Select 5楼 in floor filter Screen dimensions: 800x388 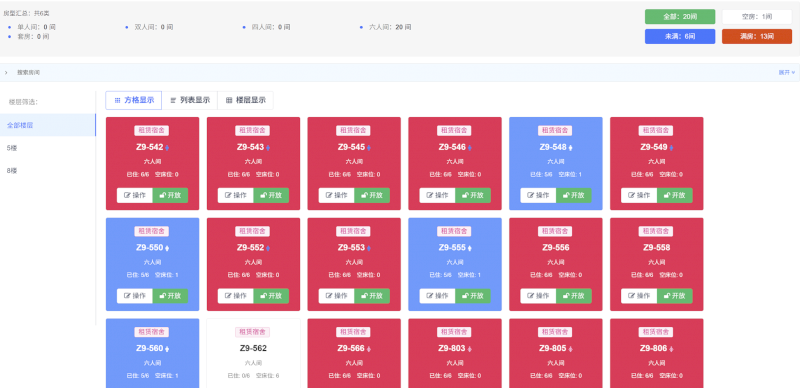48,148
